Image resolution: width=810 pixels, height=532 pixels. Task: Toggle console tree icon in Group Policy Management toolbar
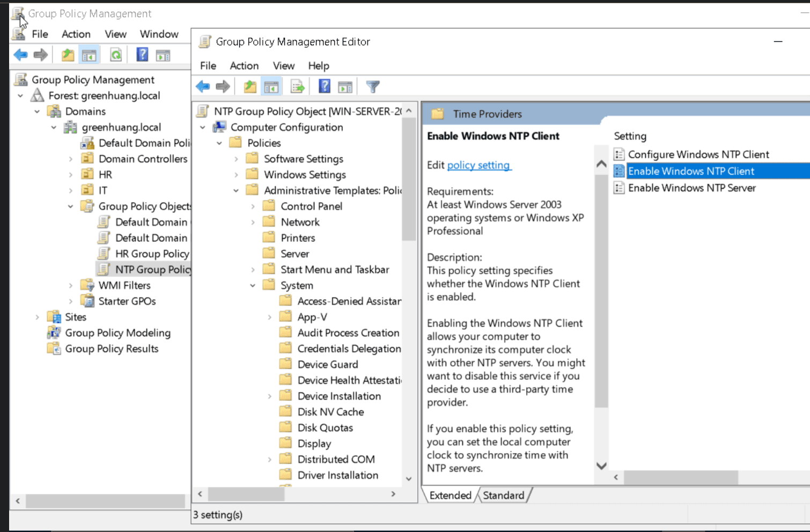(x=89, y=55)
